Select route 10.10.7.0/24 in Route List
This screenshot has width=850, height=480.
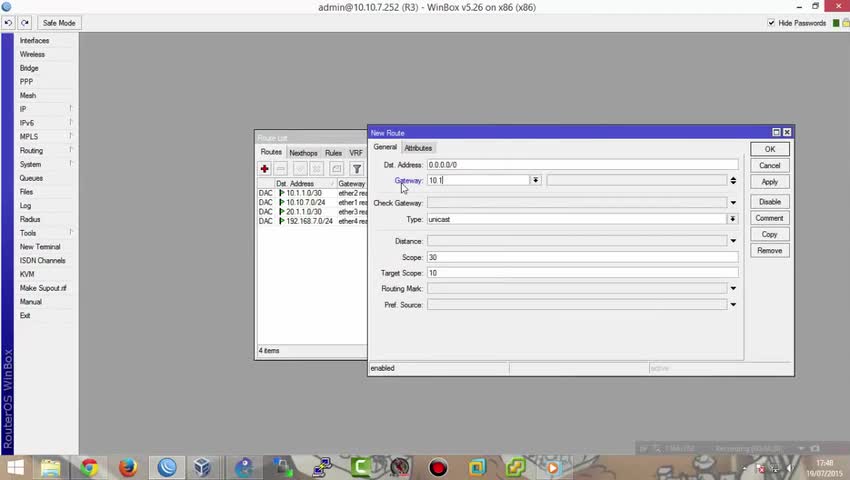tap(312, 202)
